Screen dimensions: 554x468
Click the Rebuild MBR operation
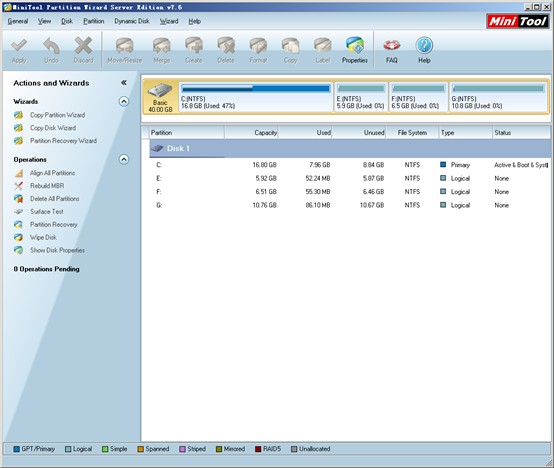pos(47,186)
